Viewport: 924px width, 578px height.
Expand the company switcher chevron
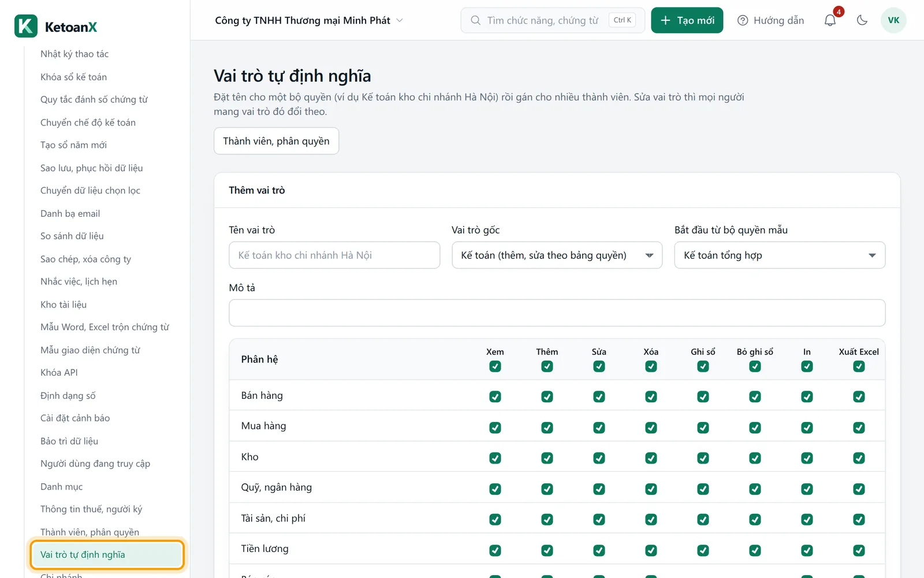click(400, 20)
